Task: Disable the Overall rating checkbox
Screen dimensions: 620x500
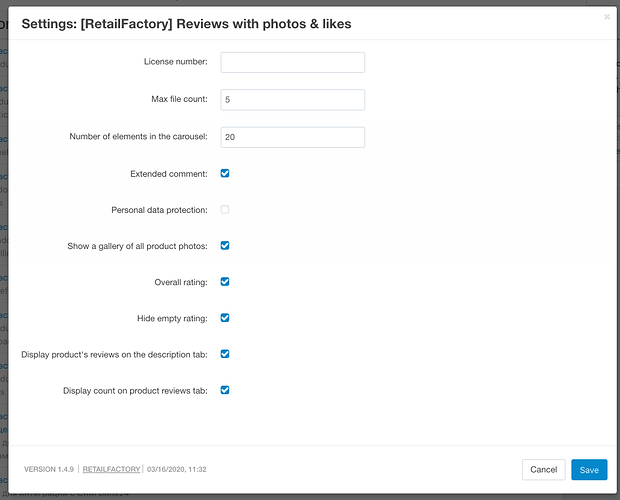Action: click(x=225, y=282)
